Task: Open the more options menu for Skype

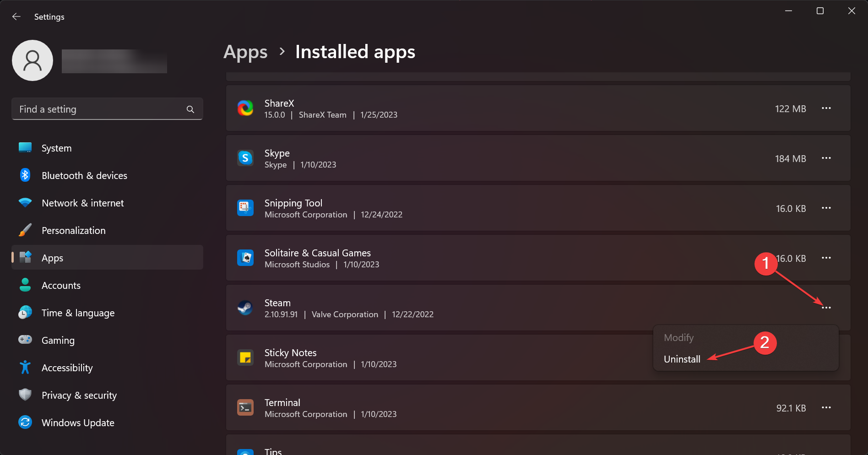Action: [826, 158]
